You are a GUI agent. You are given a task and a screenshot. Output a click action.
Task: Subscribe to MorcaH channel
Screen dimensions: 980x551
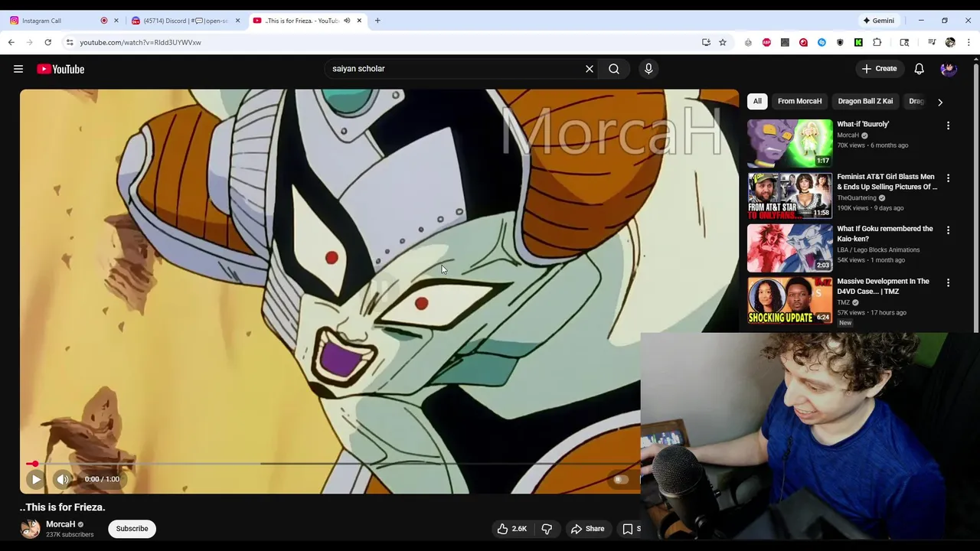pos(132,529)
